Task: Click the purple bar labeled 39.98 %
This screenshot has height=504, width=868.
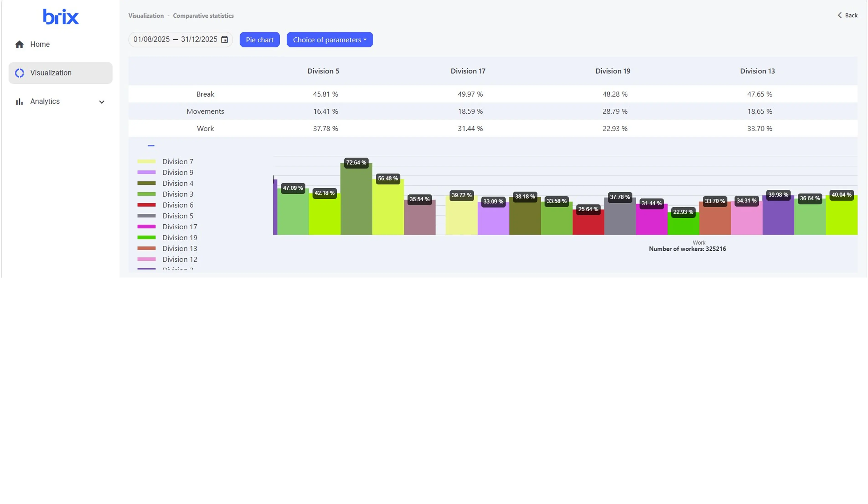Action: (778, 215)
